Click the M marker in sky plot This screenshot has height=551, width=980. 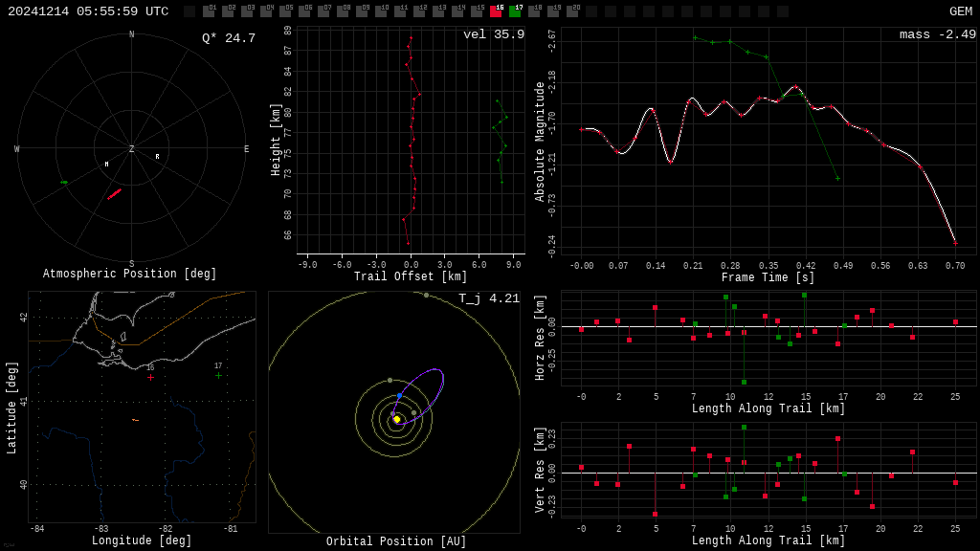107,165
